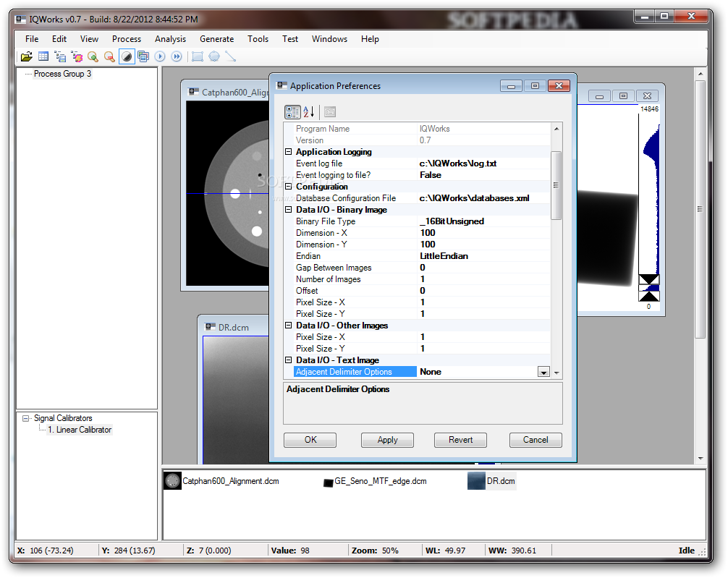Screen dimensions: 728x578
Task: Collapse Data I/O - Binary Image category
Action: (288, 209)
